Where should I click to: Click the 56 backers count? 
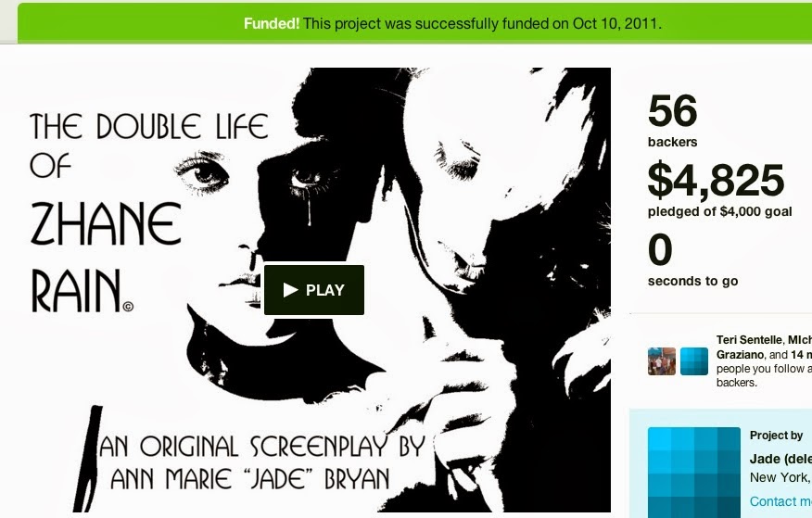click(672, 120)
